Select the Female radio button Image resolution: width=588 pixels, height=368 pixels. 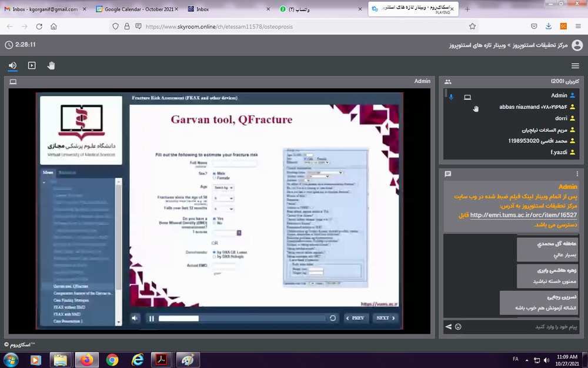(214, 177)
